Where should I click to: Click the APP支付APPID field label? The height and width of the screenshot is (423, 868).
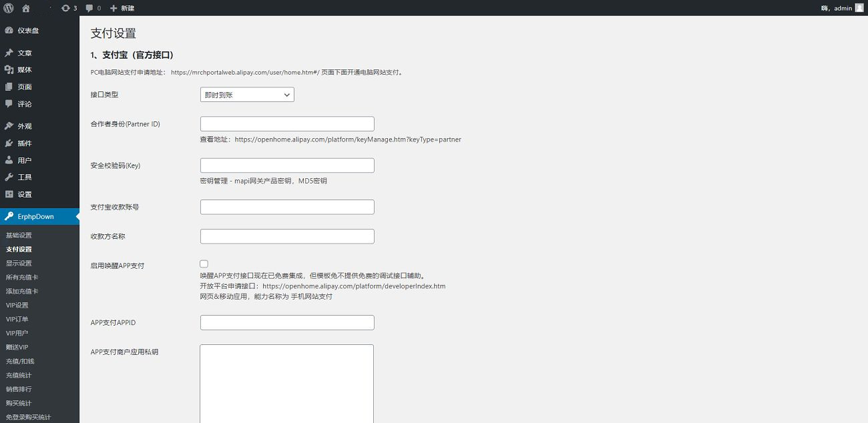pos(114,323)
